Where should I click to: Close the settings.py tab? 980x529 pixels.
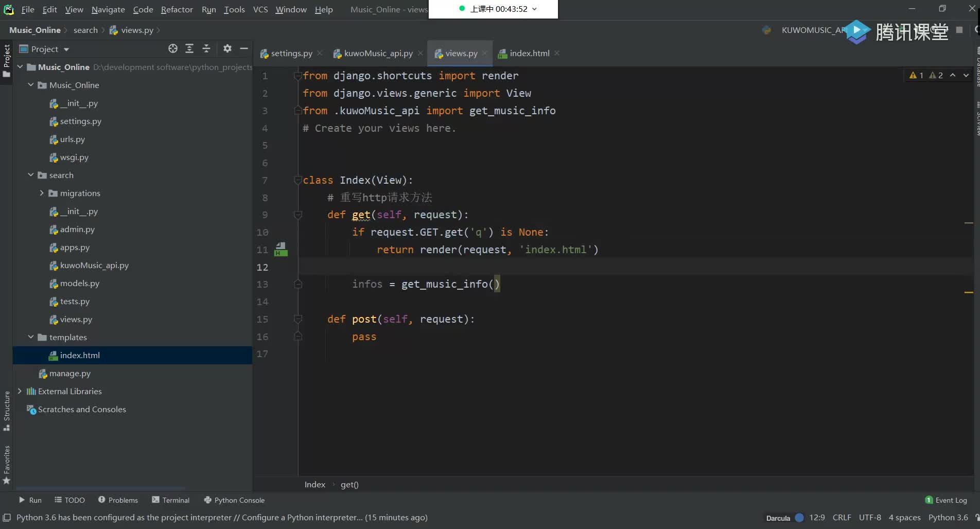(320, 53)
